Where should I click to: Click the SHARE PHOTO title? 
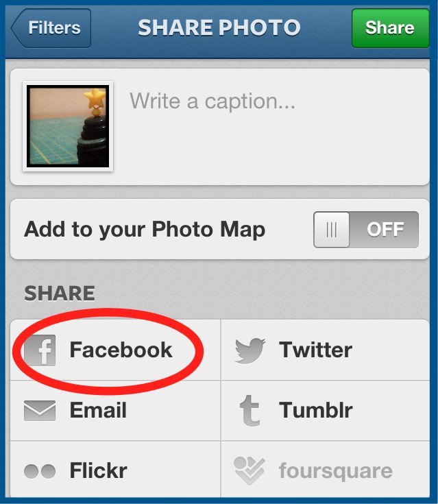pyautogui.click(x=219, y=27)
